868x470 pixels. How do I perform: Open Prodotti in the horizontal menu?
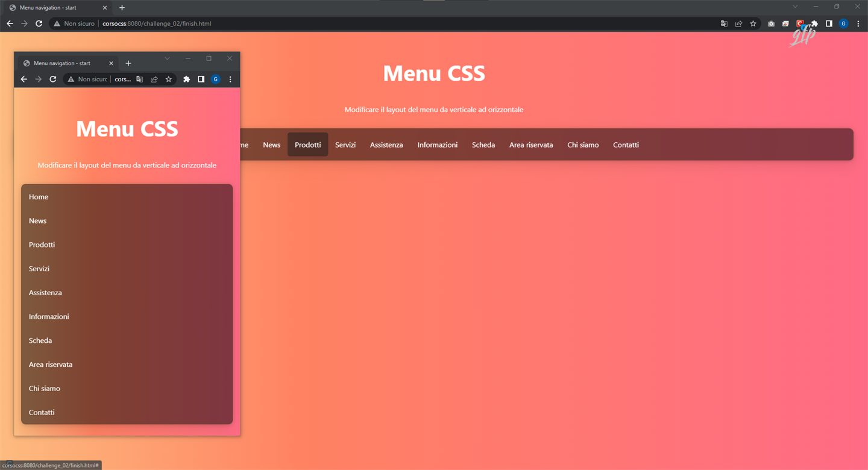(x=308, y=145)
